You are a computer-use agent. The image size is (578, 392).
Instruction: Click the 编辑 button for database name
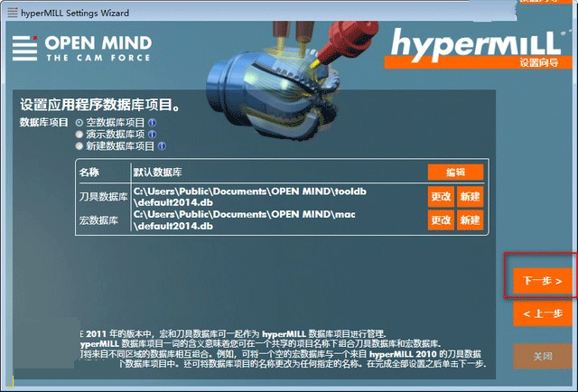(455, 173)
